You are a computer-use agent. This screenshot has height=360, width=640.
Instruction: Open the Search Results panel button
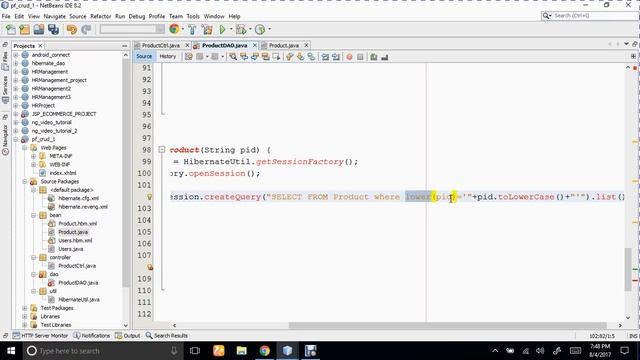coord(167,336)
